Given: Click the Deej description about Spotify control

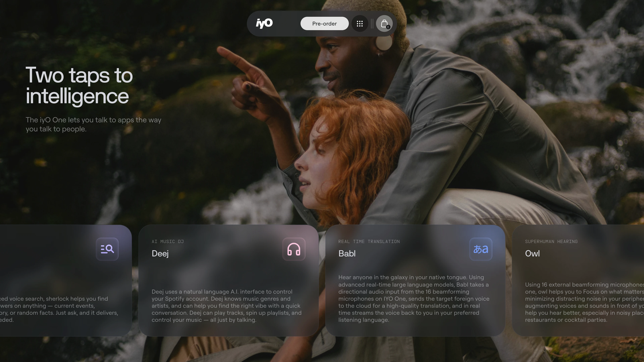Looking at the screenshot, I should tap(226, 306).
